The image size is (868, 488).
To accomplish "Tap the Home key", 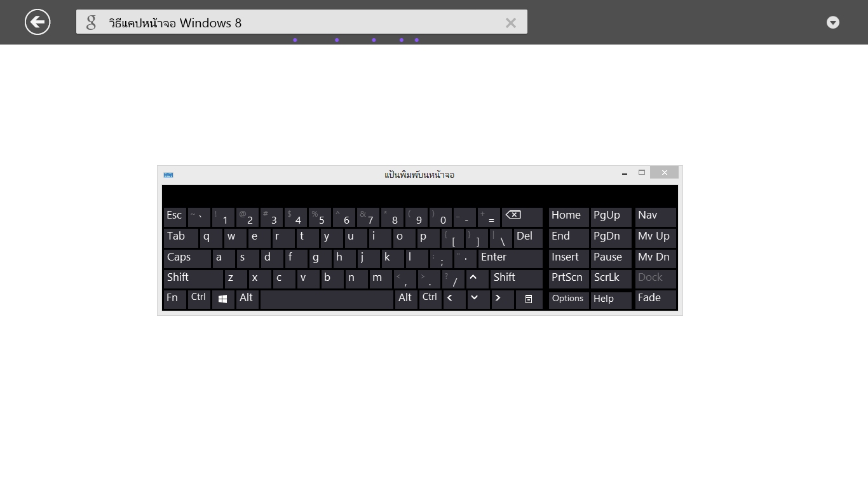I will 569,217.
